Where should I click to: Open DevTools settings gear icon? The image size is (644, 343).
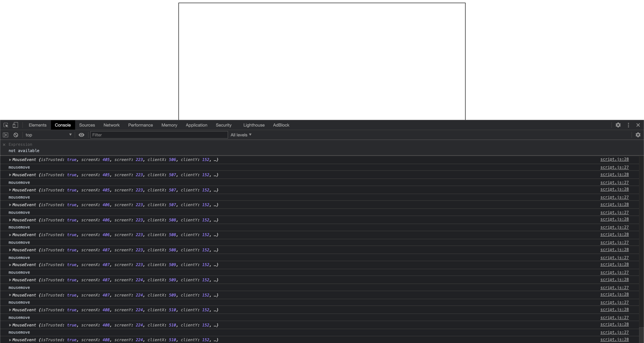click(618, 125)
